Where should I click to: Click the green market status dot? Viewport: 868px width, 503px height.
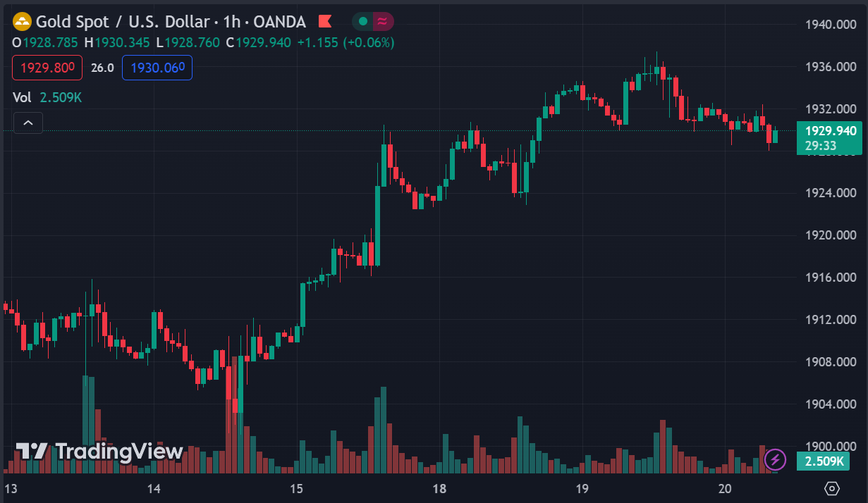coord(363,22)
